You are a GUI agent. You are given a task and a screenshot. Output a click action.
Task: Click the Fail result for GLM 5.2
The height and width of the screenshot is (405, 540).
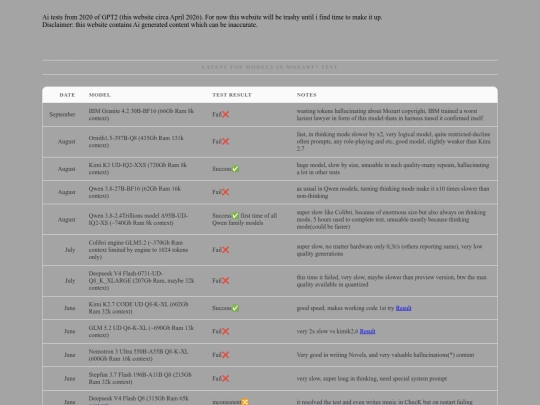coord(221,331)
